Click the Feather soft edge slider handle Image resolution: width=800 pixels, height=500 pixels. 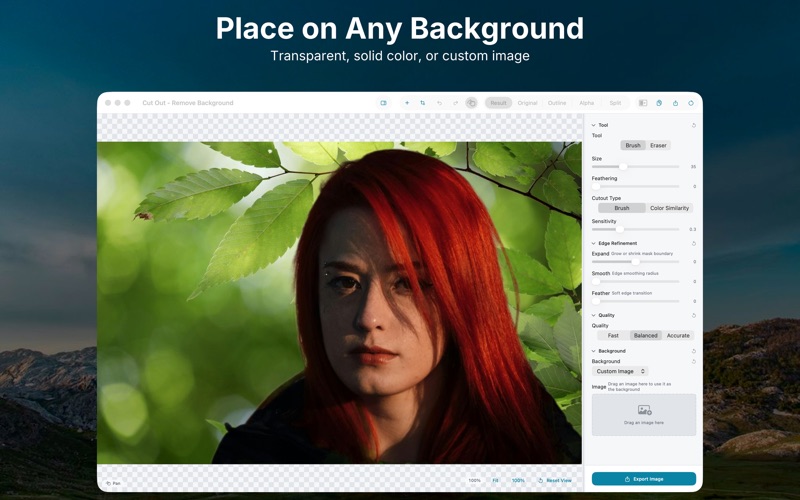(595, 302)
